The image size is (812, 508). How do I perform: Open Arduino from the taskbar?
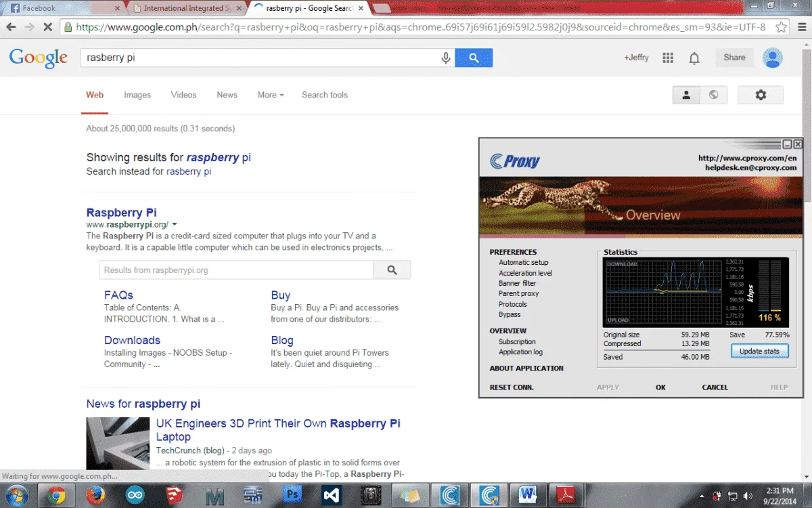(x=135, y=496)
